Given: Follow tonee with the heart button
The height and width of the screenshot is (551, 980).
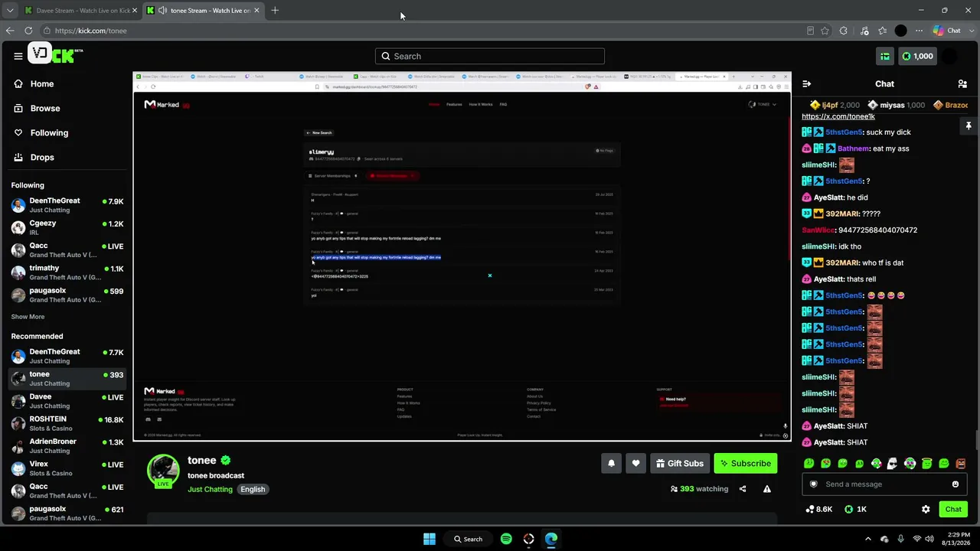Looking at the screenshot, I should [635, 463].
